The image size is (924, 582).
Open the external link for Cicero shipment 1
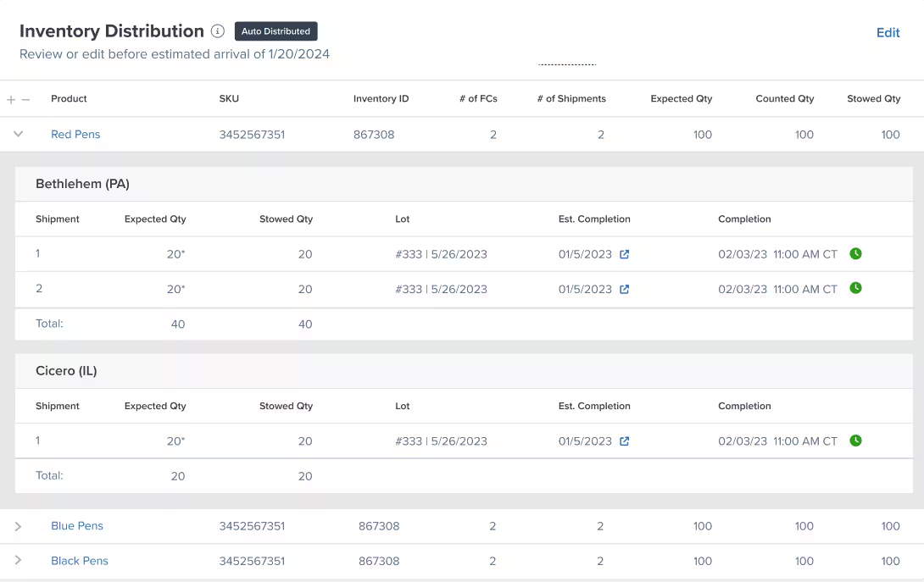tap(624, 441)
